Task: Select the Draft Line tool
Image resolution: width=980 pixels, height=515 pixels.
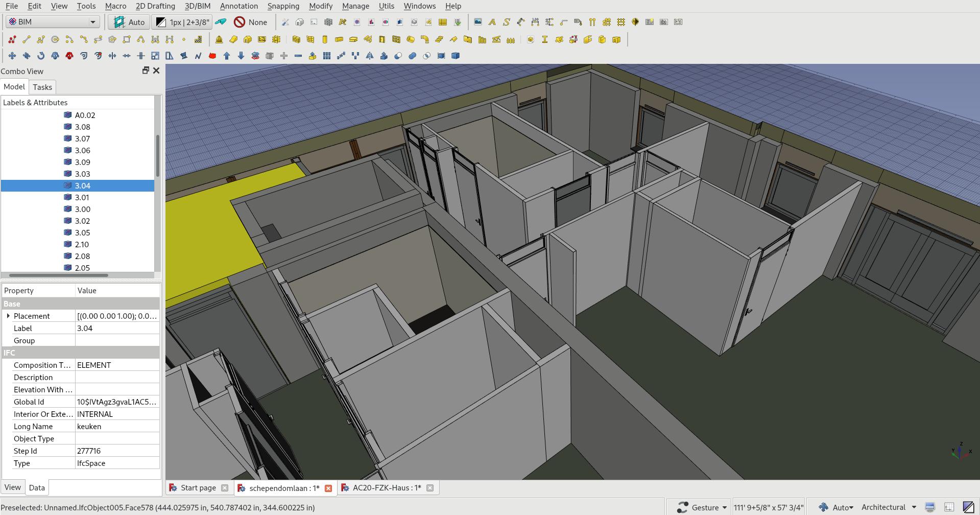Action: [x=27, y=39]
